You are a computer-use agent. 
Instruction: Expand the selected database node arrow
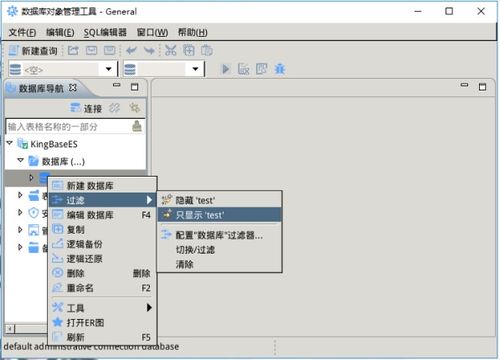pyautogui.click(x=31, y=178)
